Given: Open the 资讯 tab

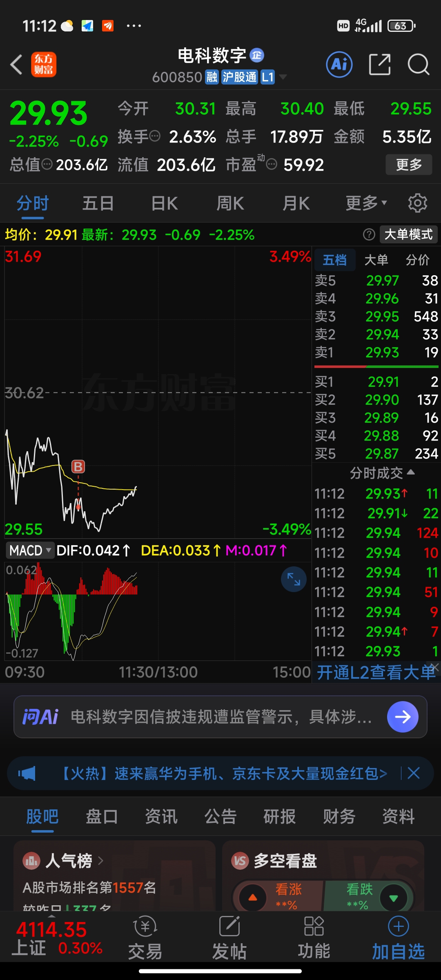Looking at the screenshot, I should coord(161,816).
